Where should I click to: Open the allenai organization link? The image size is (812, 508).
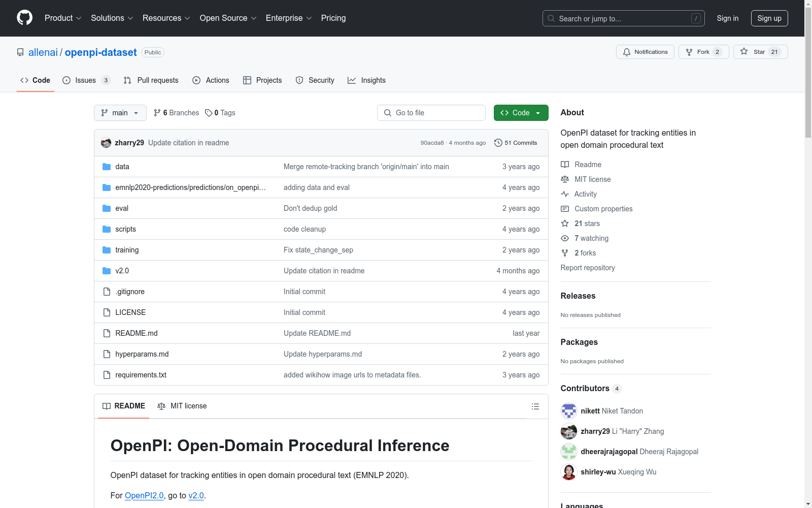[x=43, y=52]
